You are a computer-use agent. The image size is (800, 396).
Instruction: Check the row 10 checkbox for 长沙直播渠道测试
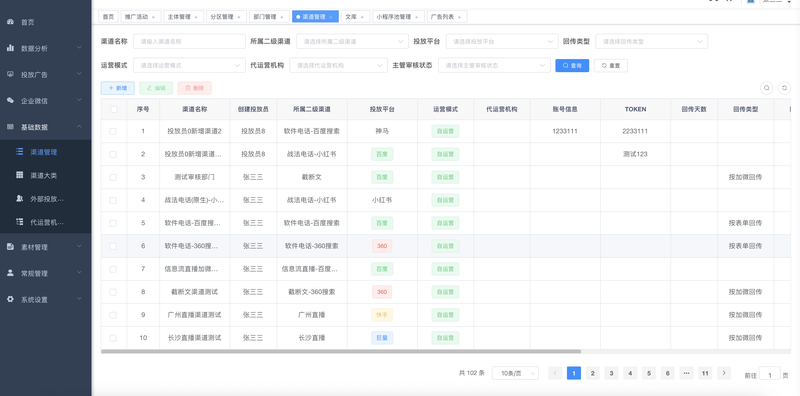[x=113, y=338]
